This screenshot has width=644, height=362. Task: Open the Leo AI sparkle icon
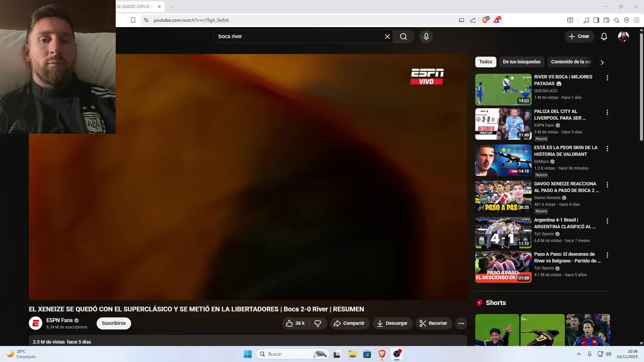pyautogui.click(x=616, y=20)
